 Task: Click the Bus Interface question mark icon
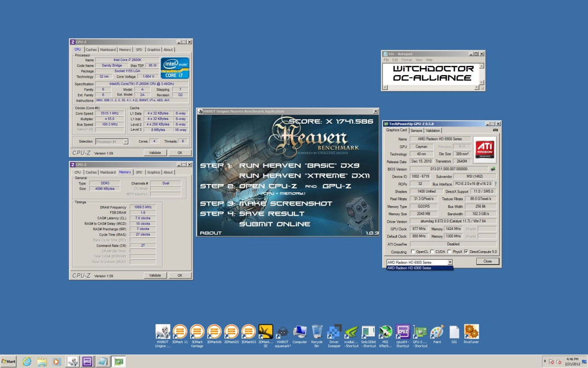pyautogui.click(x=495, y=184)
